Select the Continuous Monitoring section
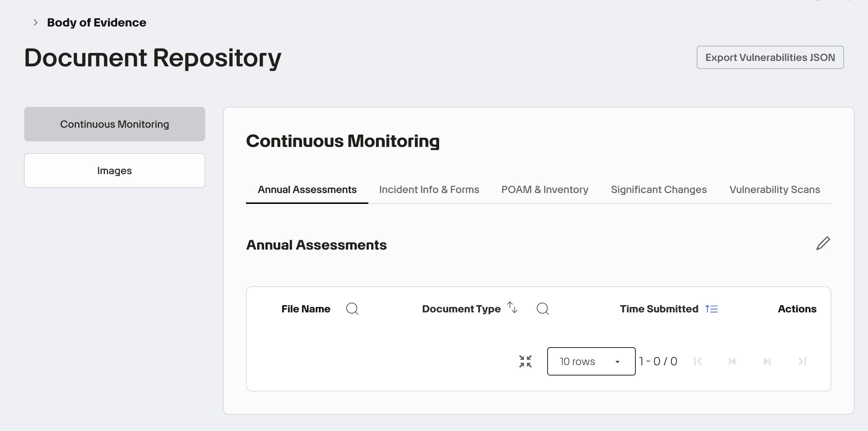Screen dimensions: 868x431 [x=114, y=124]
